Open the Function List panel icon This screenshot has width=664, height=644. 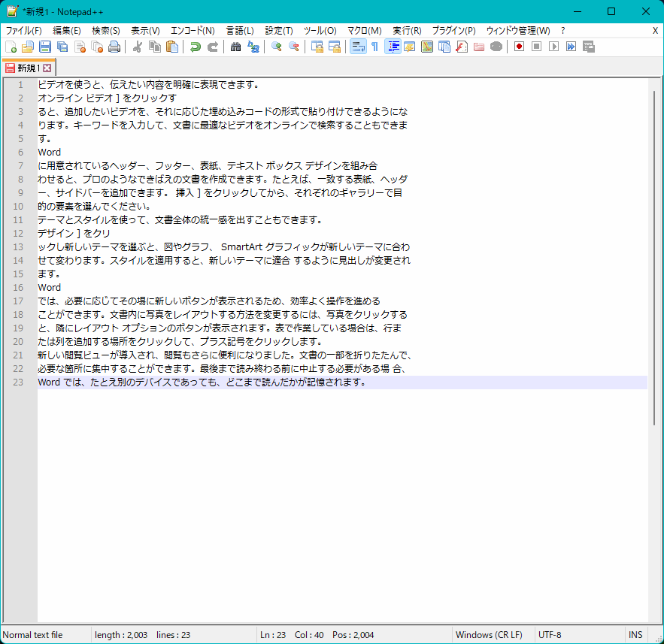click(x=462, y=47)
